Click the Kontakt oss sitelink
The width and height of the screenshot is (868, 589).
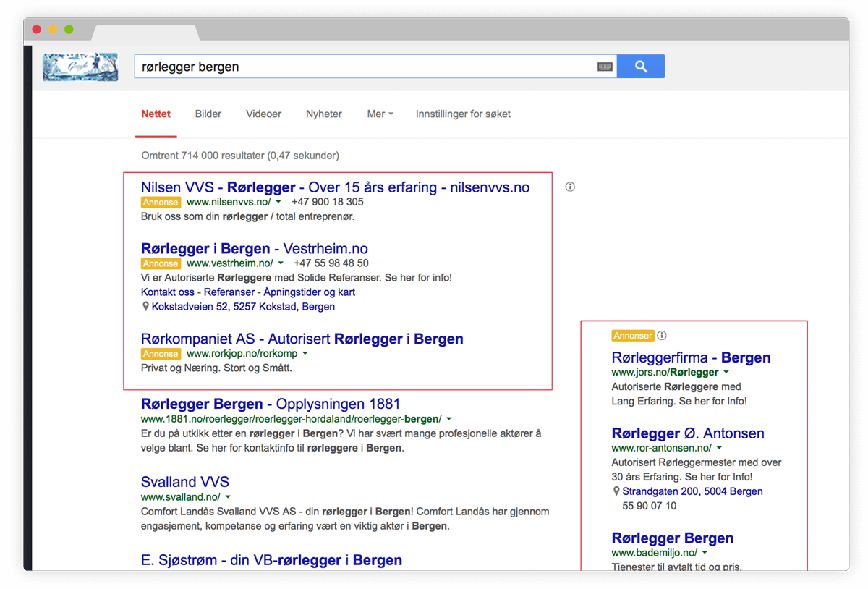(x=168, y=292)
